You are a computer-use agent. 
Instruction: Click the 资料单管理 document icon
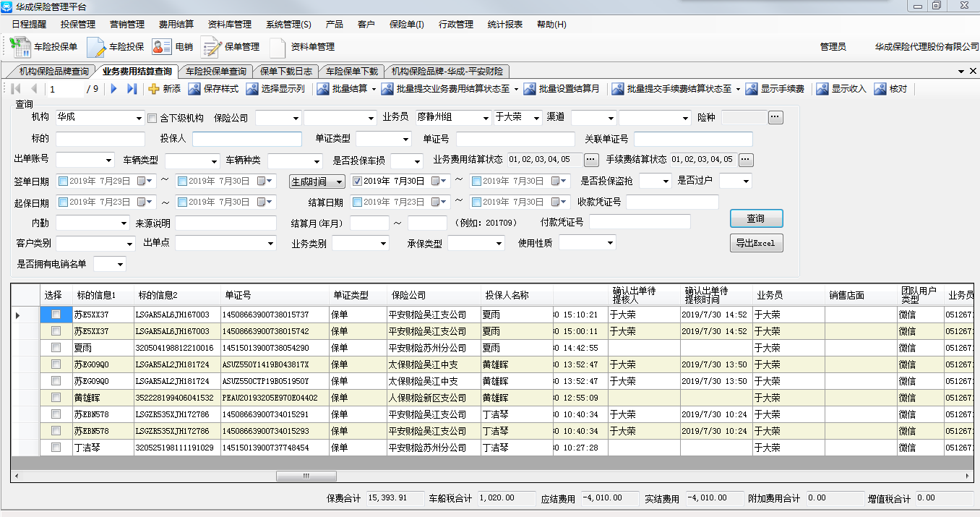pos(278,47)
